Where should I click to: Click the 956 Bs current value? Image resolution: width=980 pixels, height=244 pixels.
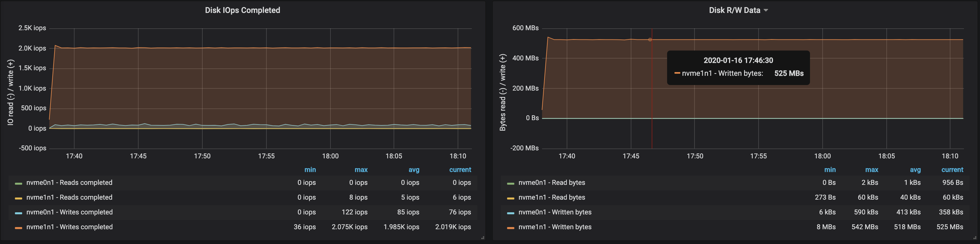(953, 183)
